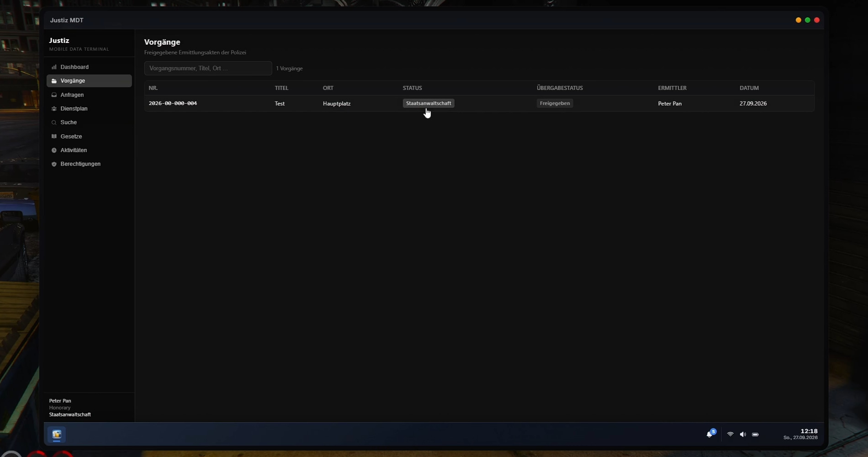The height and width of the screenshot is (457, 868).
Task: Click the Suche magnifier icon
Action: pos(54,122)
